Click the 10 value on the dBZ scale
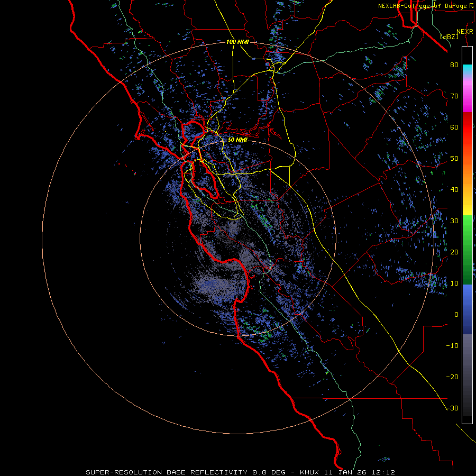This screenshot has height=476, width=476. pos(454,283)
